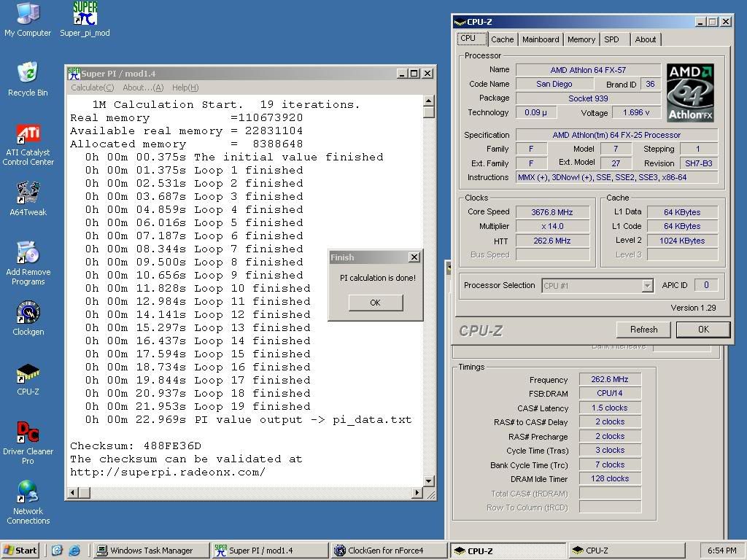Click the HTT value field in Clocks
Viewport: 747px width, 560px height.
(552, 241)
